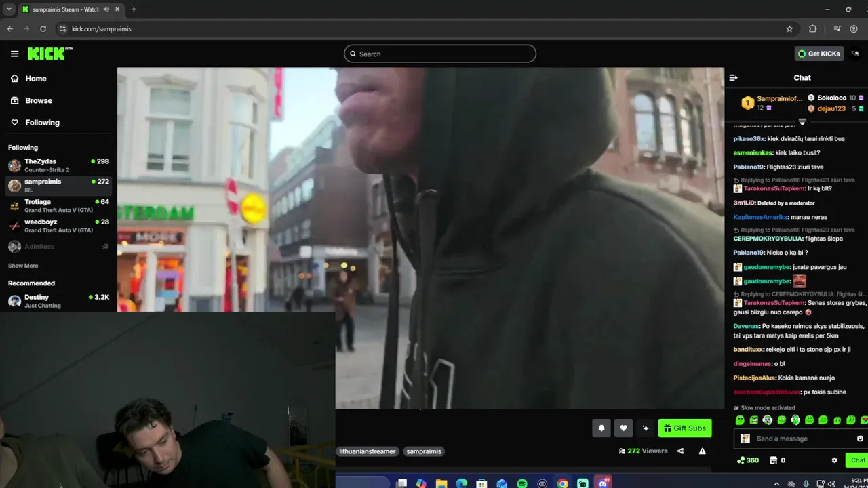Open the KICKs shop icon

coord(773,460)
